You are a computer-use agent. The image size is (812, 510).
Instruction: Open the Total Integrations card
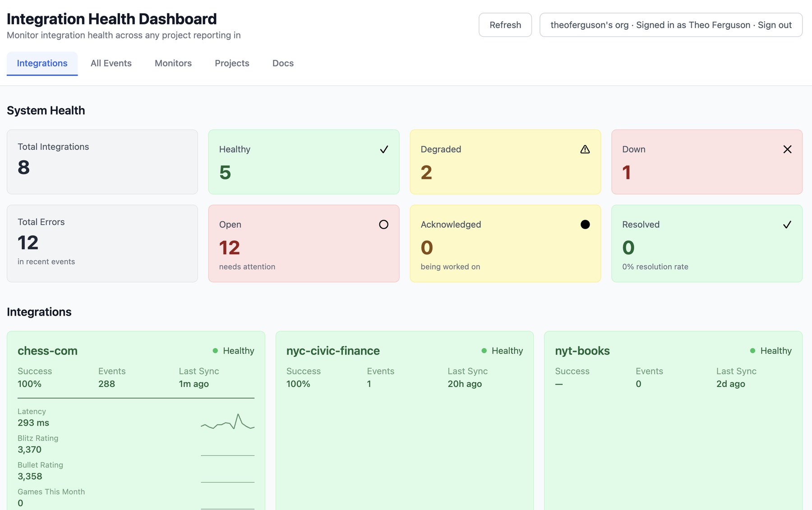tap(102, 162)
